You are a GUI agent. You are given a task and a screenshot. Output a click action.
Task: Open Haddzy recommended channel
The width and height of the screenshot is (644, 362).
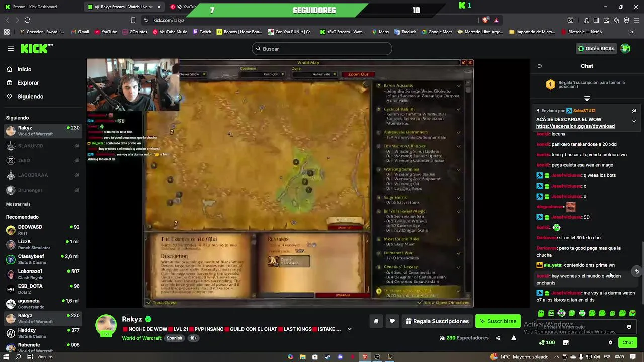42,333
